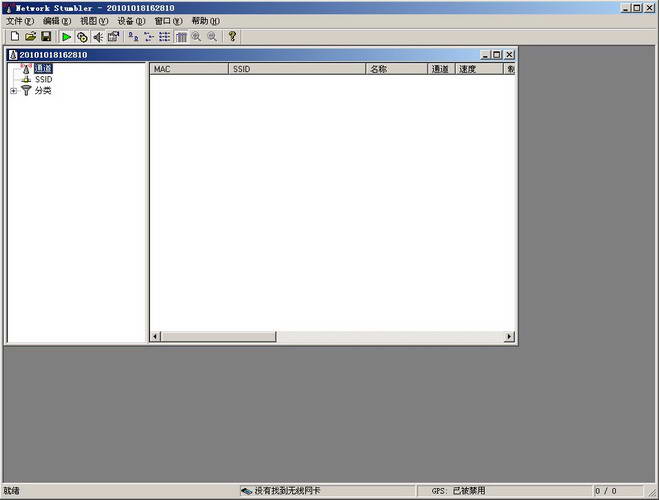The width and height of the screenshot is (659, 500).
Task: Switch to small icons view in the toolbar
Action: coord(149,37)
